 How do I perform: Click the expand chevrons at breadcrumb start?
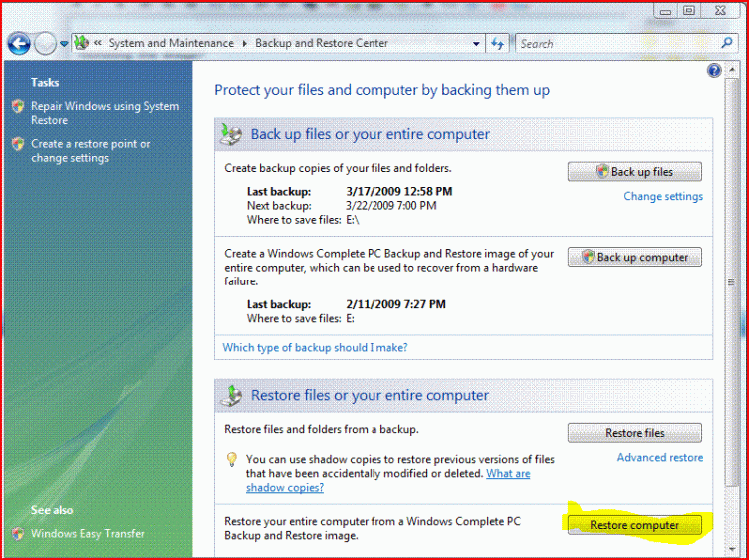click(x=98, y=43)
